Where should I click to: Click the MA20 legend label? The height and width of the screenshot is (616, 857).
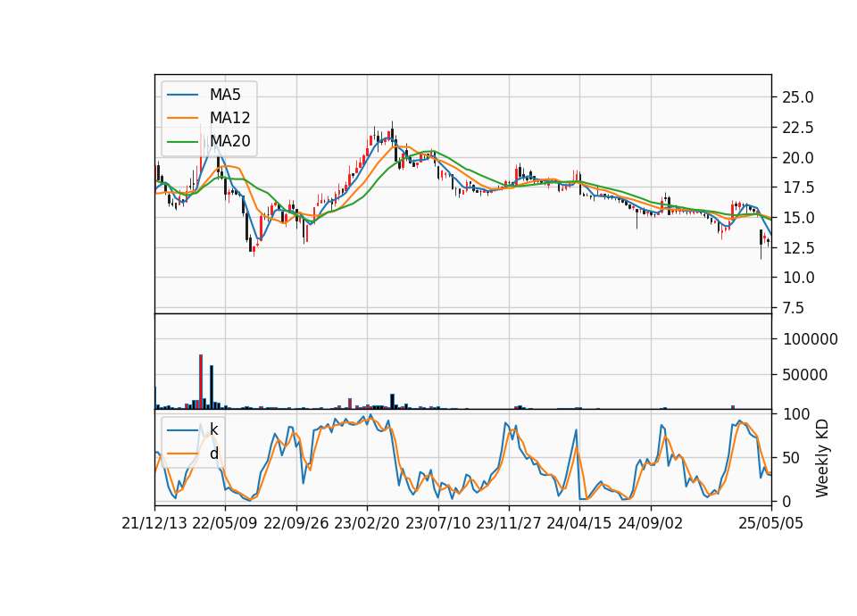(x=229, y=141)
